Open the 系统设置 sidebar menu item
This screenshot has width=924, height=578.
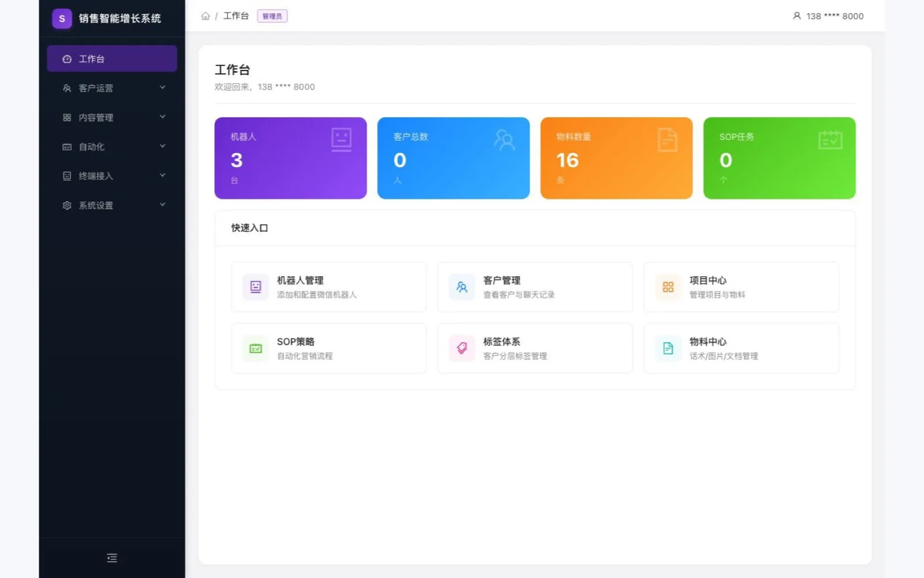pos(112,205)
